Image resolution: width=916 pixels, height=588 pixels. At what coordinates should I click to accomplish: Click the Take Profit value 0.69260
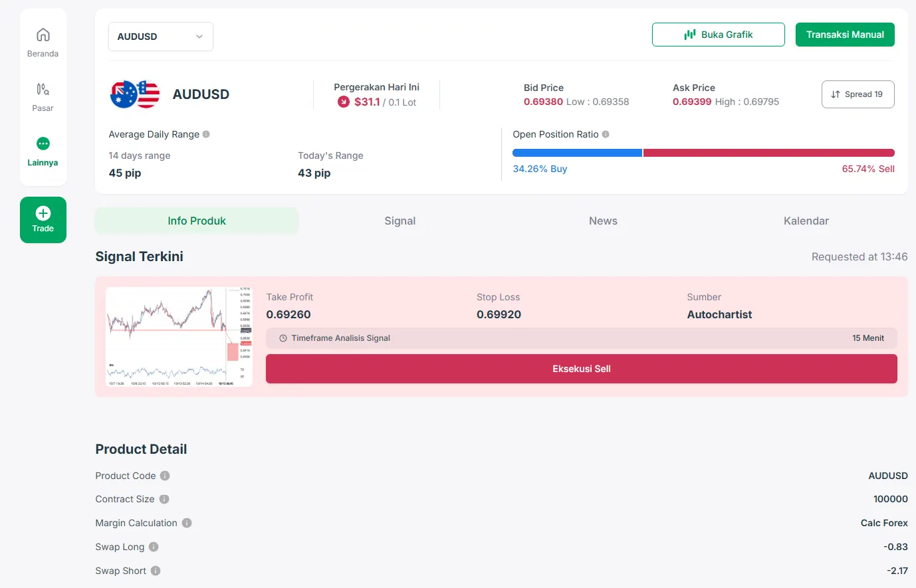(x=288, y=314)
